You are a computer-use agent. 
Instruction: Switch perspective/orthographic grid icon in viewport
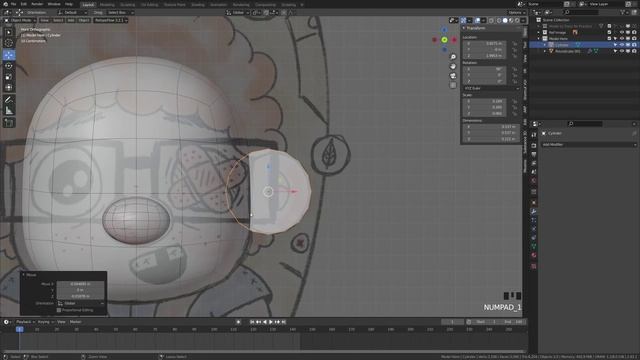tap(453, 85)
